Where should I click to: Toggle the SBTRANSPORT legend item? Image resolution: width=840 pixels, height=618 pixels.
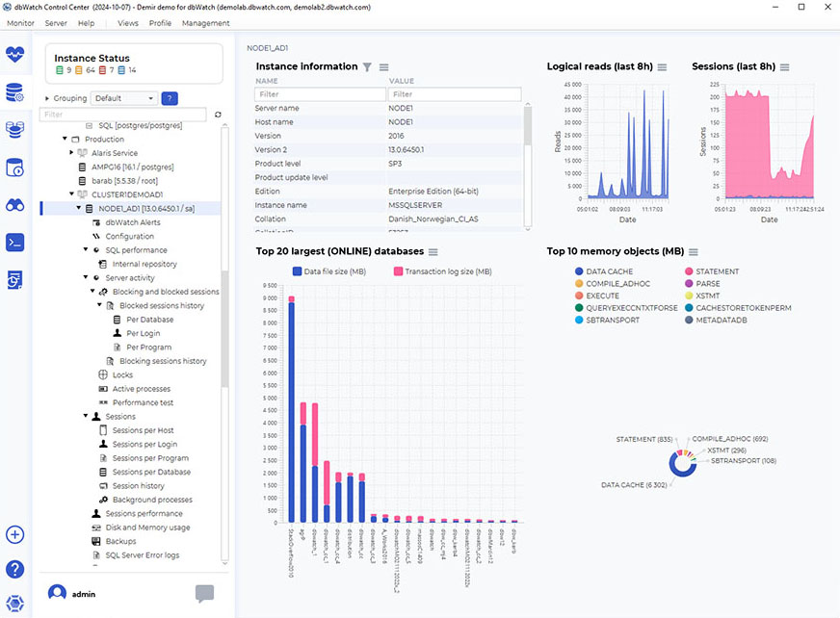point(607,321)
